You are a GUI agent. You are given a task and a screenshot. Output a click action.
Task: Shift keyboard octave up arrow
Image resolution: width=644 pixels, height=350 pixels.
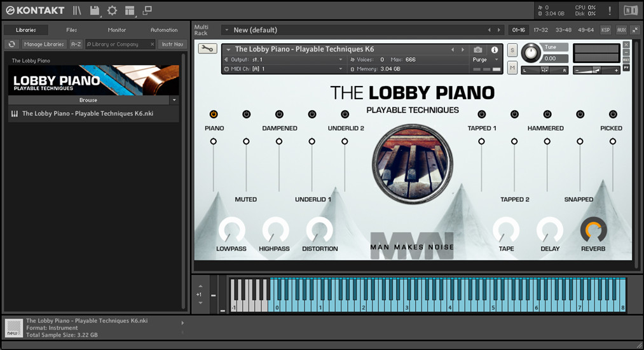point(200,286)
